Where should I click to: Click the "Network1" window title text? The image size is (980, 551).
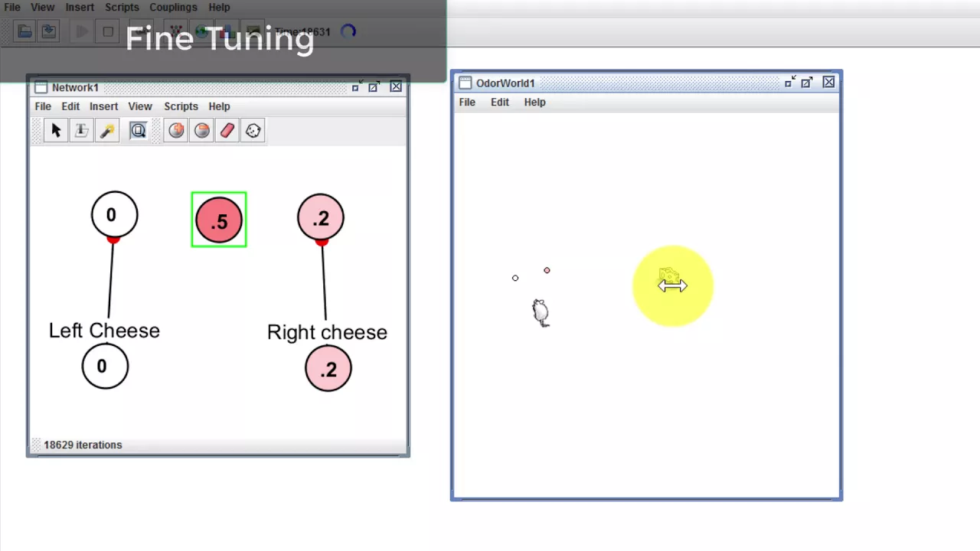point(75,87)
